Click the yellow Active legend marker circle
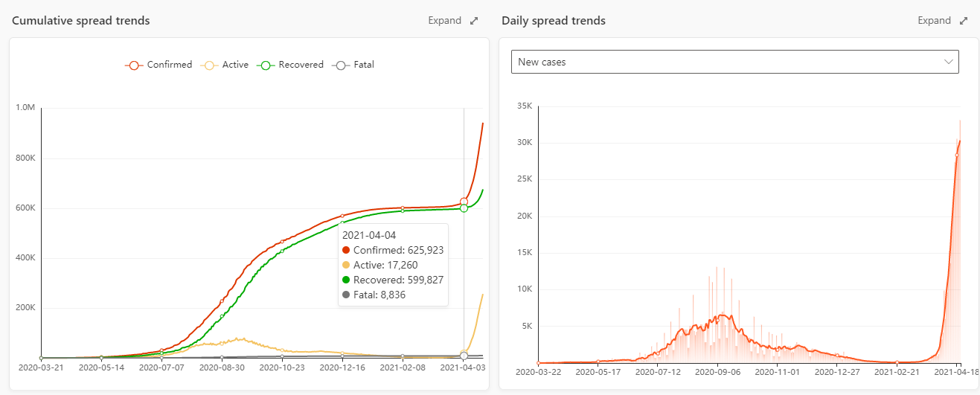Image resolution: width=980 pixels, height=395 pixels. coord(209,65)
